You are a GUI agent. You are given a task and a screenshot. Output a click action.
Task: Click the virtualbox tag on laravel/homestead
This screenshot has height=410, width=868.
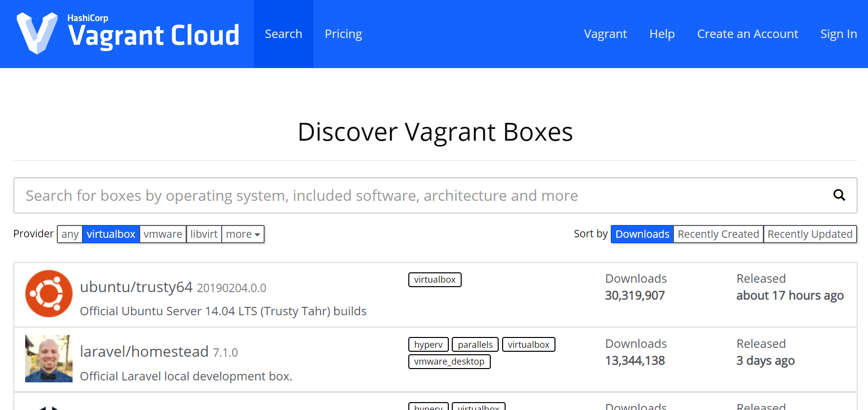click(529, 344)
